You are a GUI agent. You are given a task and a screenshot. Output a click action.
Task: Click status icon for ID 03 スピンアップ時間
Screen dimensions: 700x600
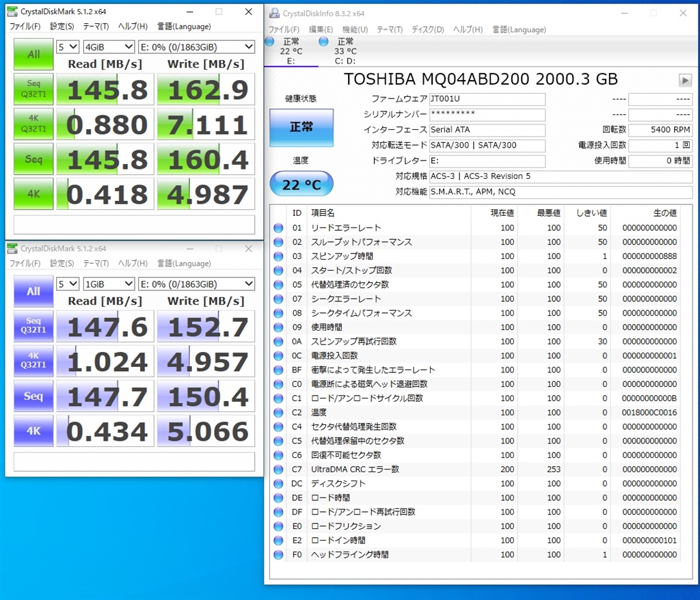click(x=279, y=256)
